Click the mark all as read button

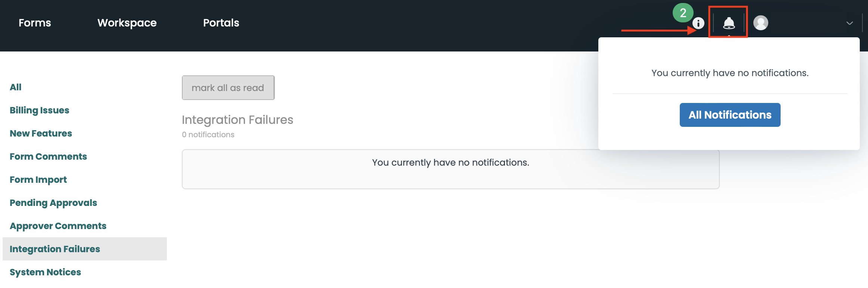228,87
